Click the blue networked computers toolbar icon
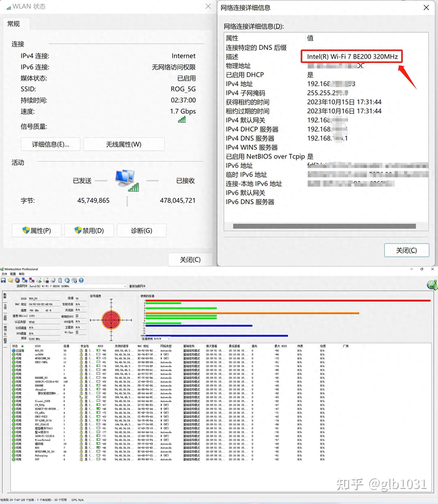This screenshot has height=504, width=438. 25,280
